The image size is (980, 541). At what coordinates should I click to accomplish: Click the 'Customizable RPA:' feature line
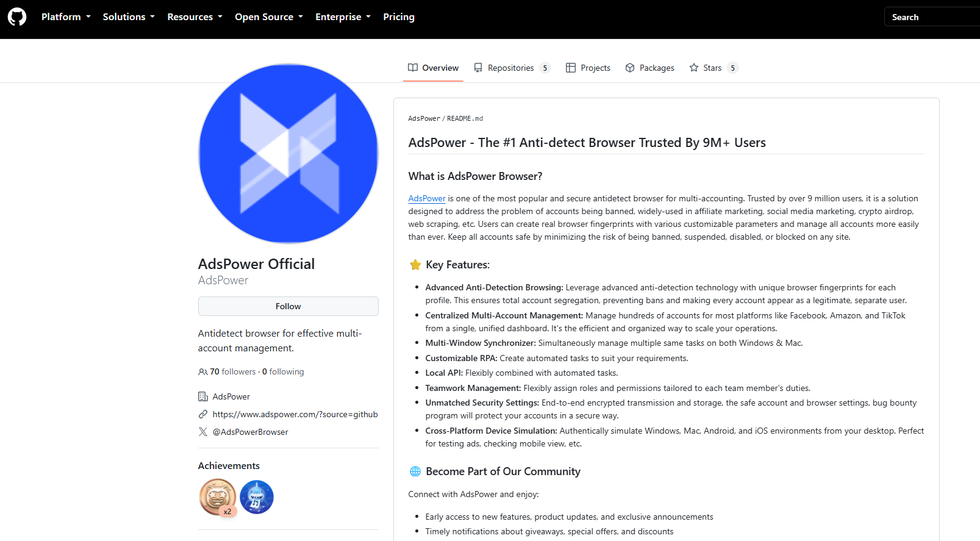(x=557, y=359)
